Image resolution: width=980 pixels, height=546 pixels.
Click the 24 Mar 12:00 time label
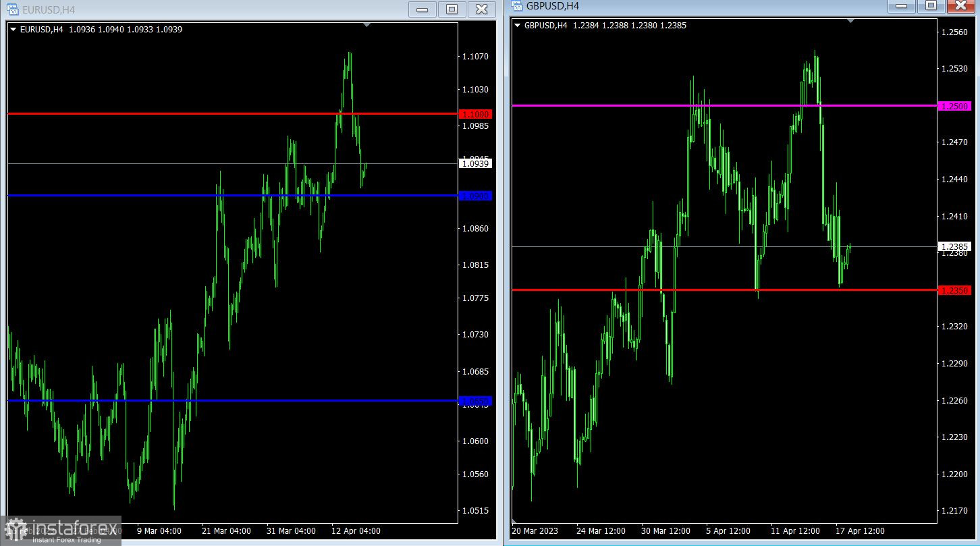[x=601, y=531]
